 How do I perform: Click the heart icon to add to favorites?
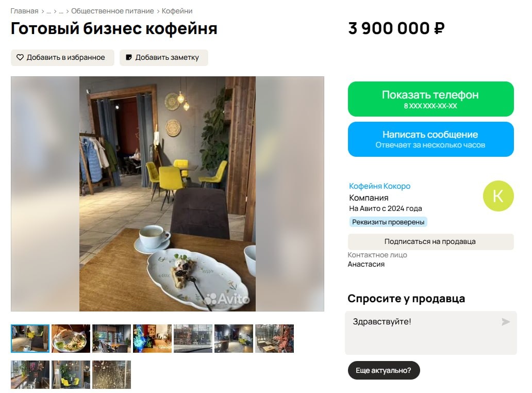click(x=20, y=57)
